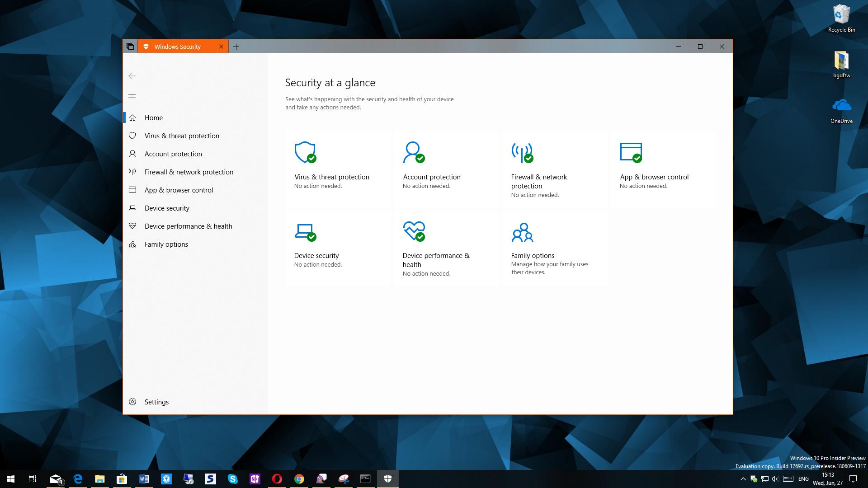Select Home in the sidebar
This screenshot has width=868, height=488.
pyautogui.click(x=195, y=117)
